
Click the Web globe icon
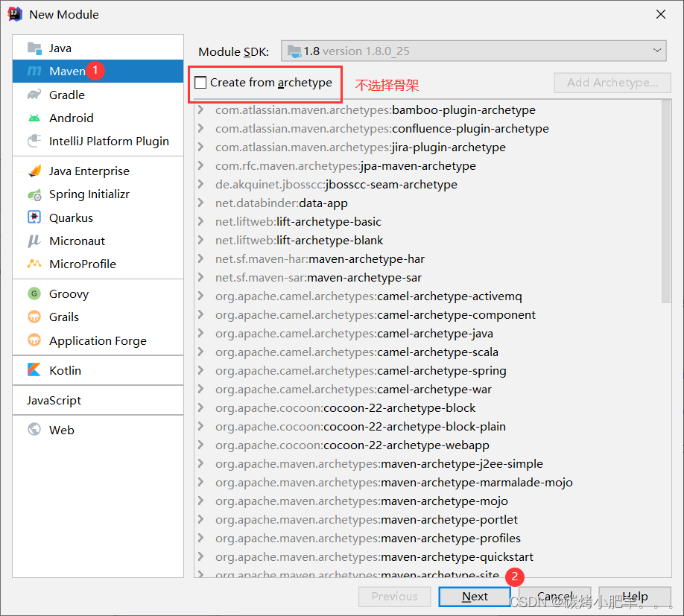(34, 430)
